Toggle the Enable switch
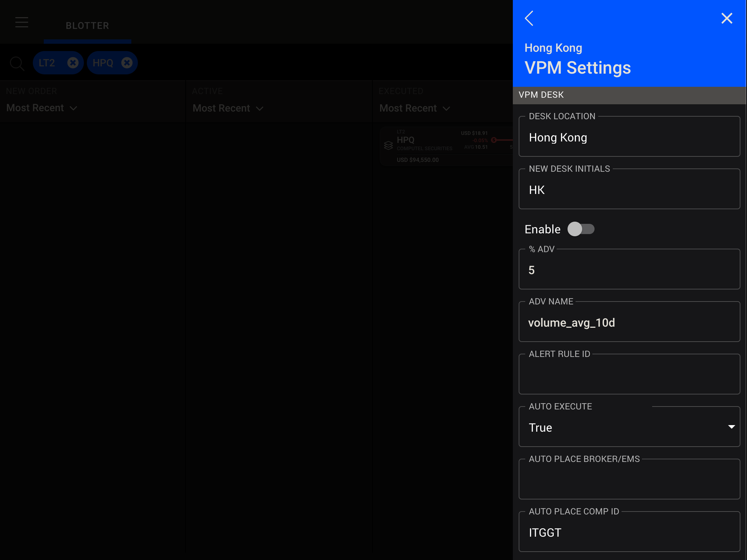 [581, 229]
